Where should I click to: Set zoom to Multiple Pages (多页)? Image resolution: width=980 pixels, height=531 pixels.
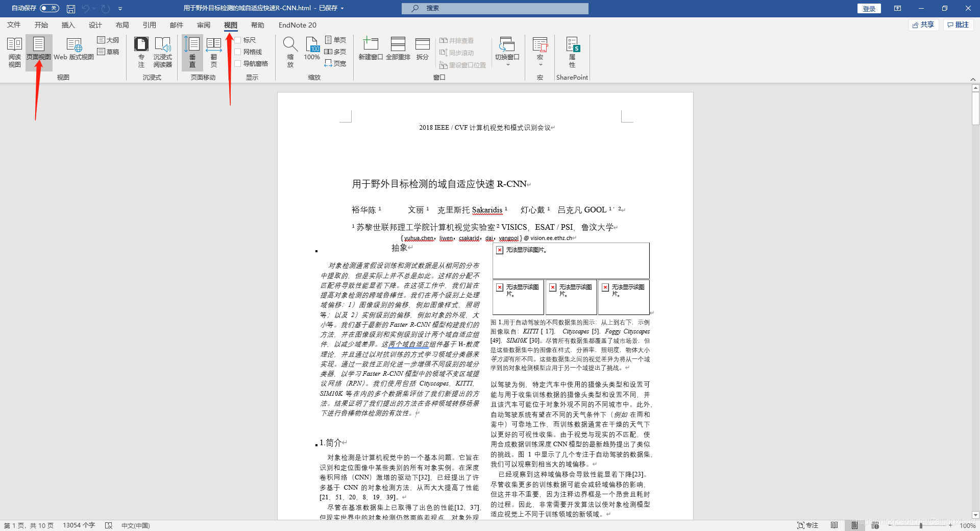(x=335, y=52)
